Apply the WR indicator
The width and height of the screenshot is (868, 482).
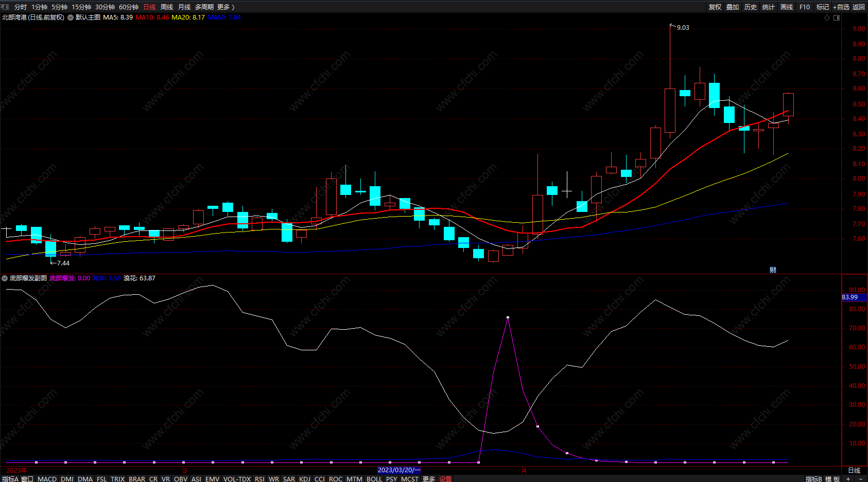pyautogui.click(x=273, y=479)
